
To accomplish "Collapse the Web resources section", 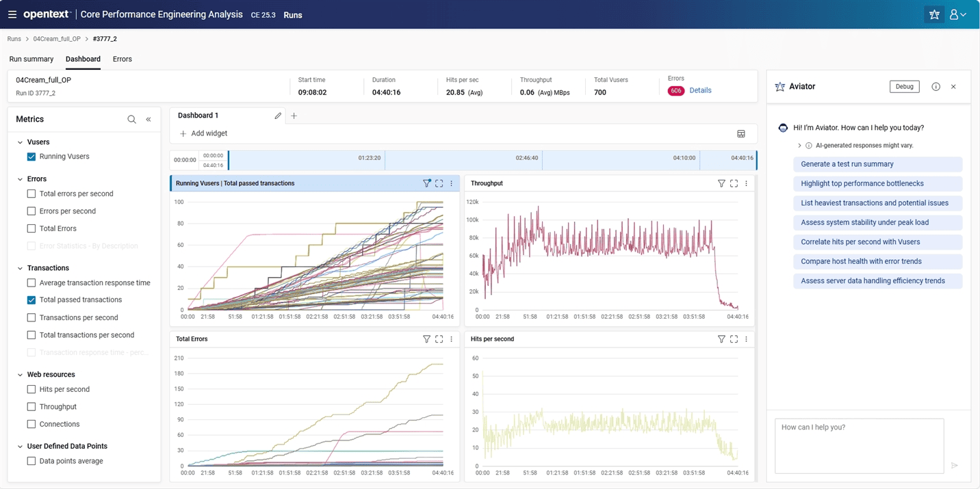I will [x=20, y=375].
